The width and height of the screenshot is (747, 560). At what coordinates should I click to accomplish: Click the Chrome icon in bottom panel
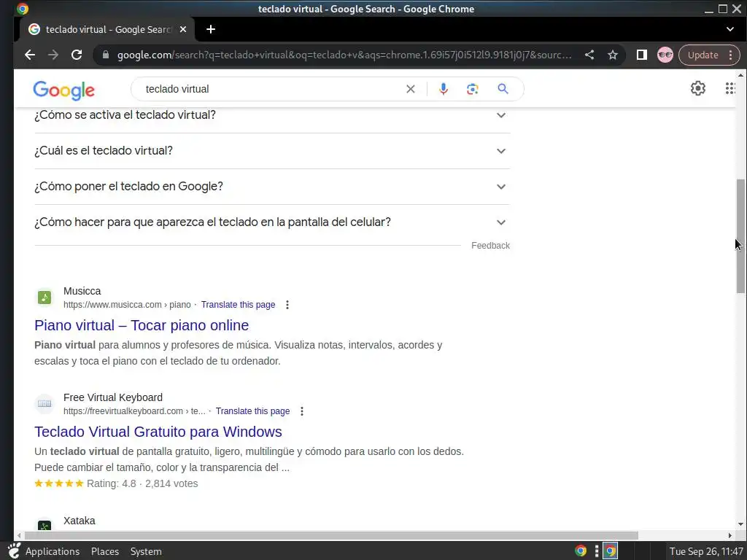(580, 551)
